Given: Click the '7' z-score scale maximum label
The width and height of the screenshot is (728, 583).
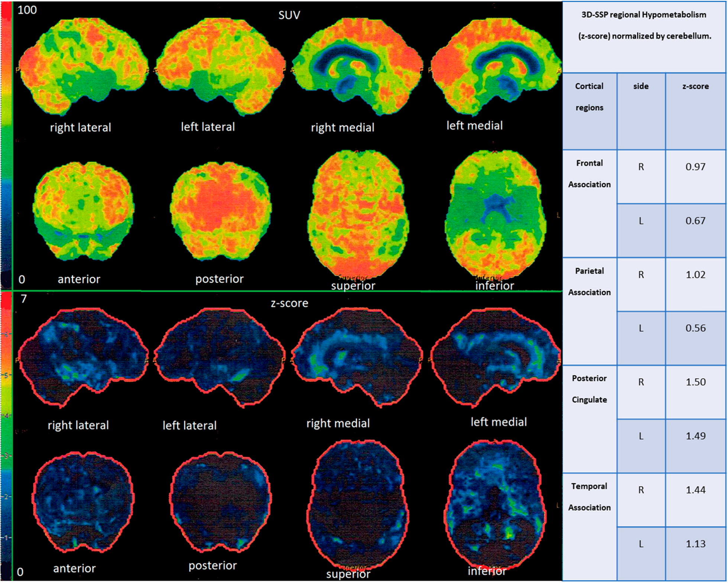Looking at the screenshot, I should [24, 299].
